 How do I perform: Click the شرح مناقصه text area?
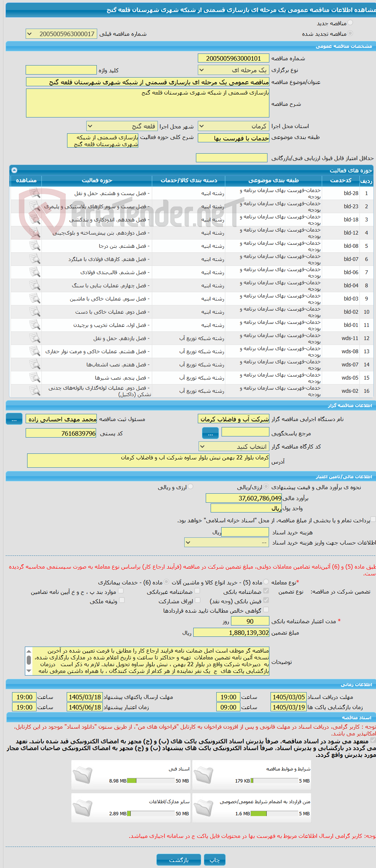point(148,103)
